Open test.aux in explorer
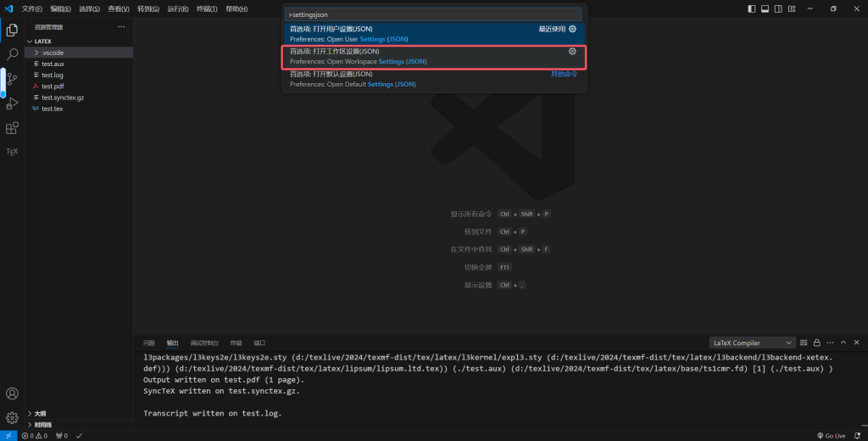The height and width of the screenshot is (441, 868). point(77,64)
